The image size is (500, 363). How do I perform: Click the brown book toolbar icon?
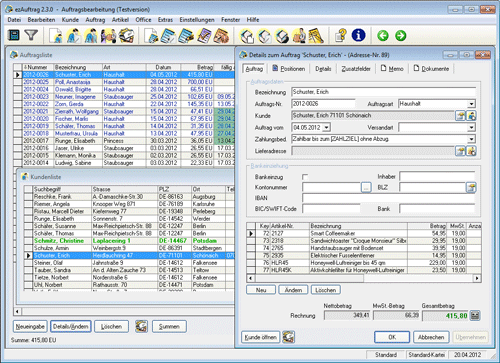[222, 35]
